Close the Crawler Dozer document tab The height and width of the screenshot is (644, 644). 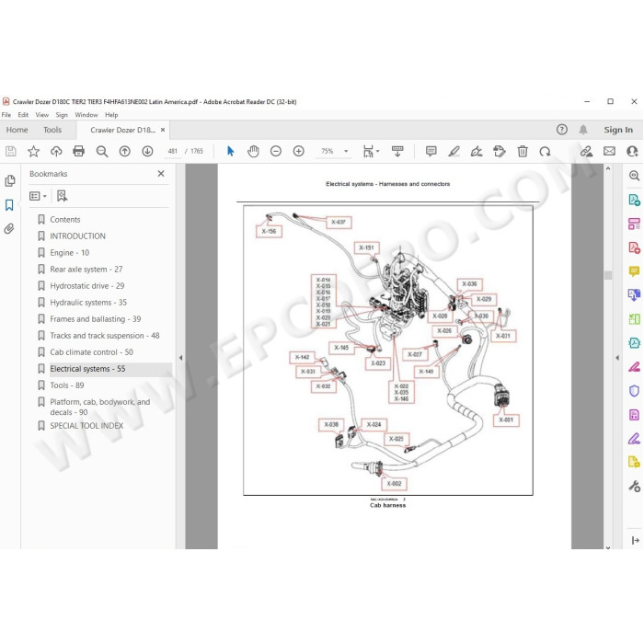click(x=163, y=130)
